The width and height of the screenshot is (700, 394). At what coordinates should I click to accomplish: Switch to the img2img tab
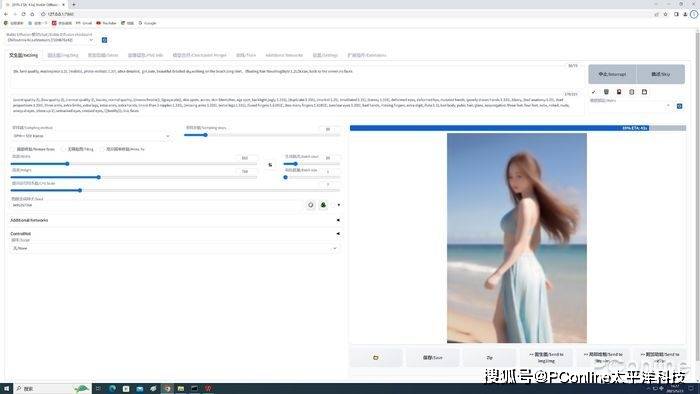point(63,55)
